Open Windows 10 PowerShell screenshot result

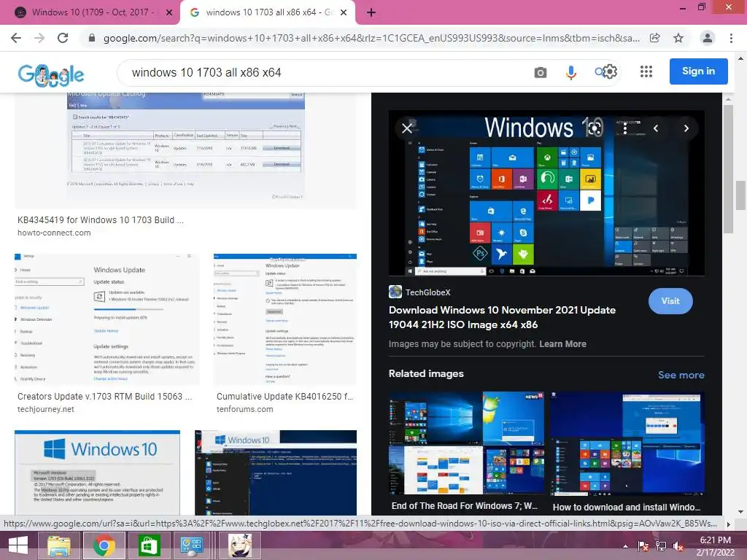(x=276, y=472)
